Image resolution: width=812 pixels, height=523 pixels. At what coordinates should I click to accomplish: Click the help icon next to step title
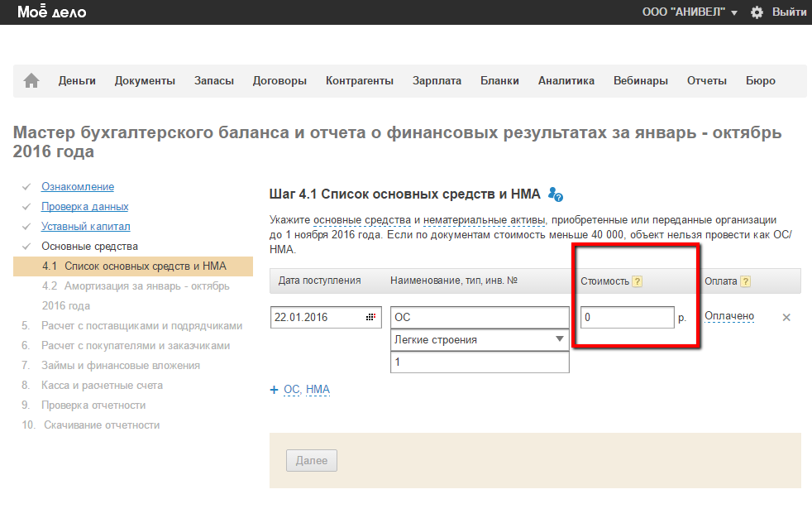point(556,194)
